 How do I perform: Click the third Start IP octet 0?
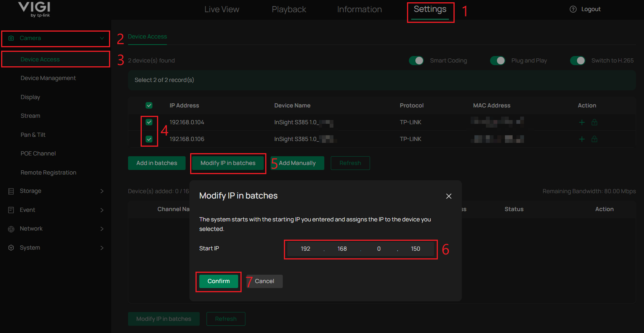[x=379, y=249]
